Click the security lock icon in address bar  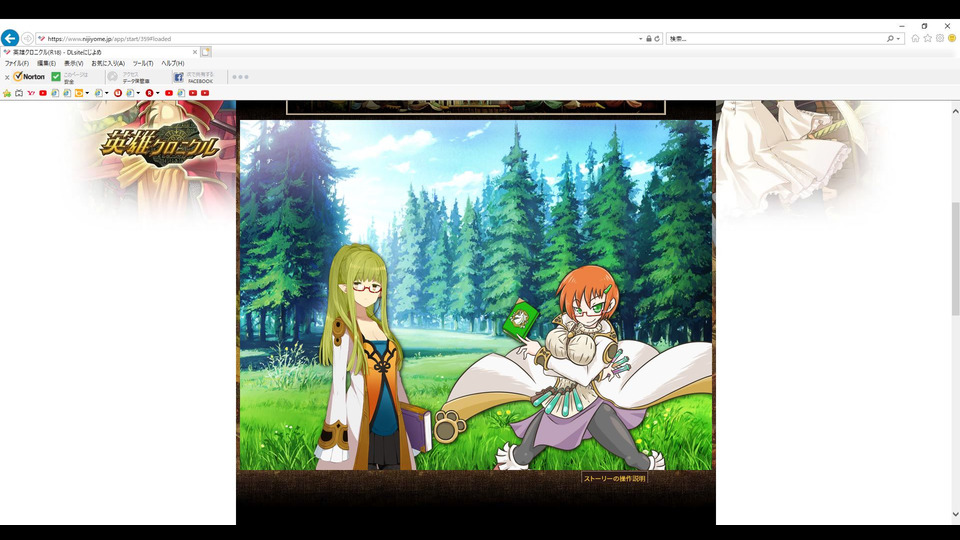pos(649,39)
